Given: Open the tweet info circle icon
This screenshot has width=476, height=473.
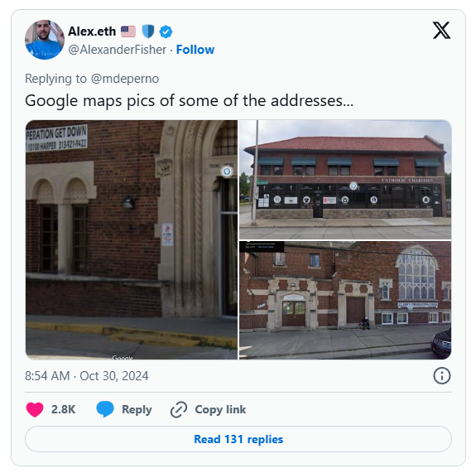Looking at the screenshot, I should pyautogui.click(x=442, y=376).
